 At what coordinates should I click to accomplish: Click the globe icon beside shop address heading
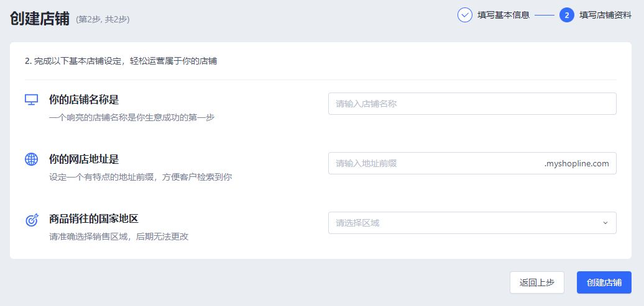(31, 159)
